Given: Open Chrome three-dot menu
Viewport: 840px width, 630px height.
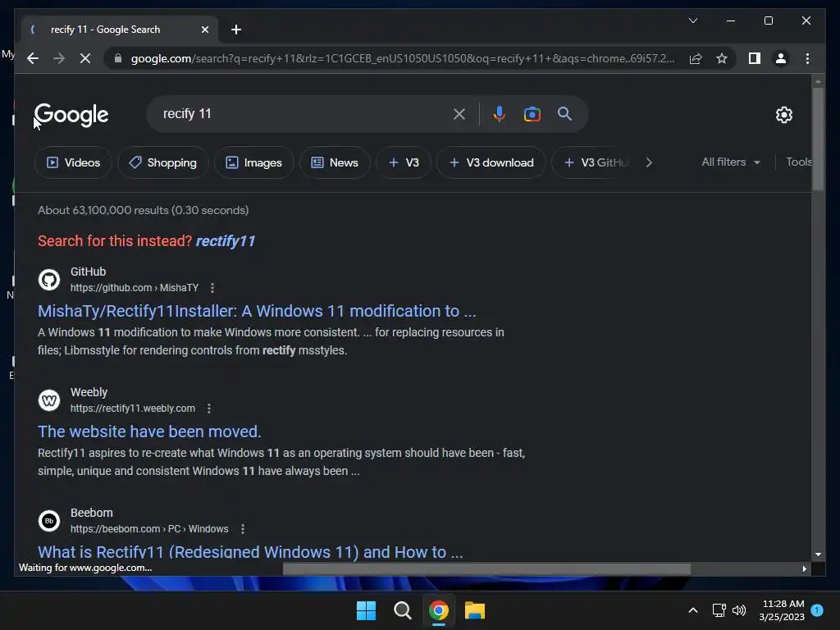Looking at the screenshot, I should 807,58.
